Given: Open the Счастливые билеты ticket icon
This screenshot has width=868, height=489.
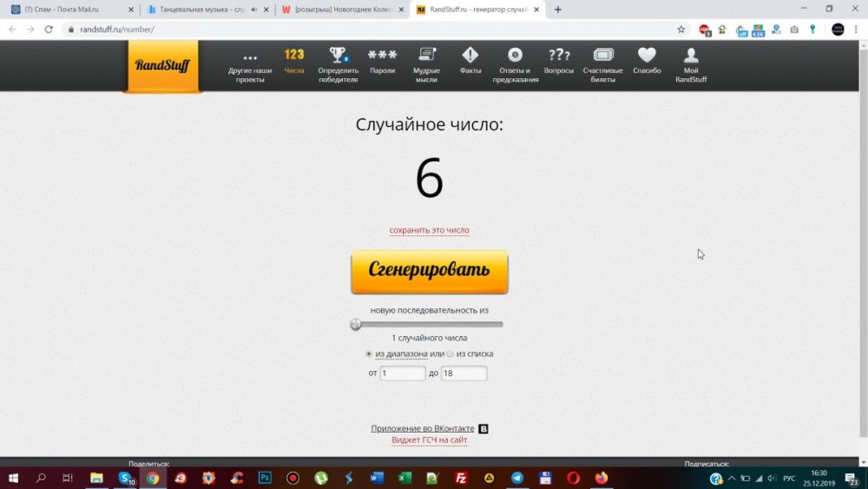Looking at the screenshot, I should (x=603, y=55).
